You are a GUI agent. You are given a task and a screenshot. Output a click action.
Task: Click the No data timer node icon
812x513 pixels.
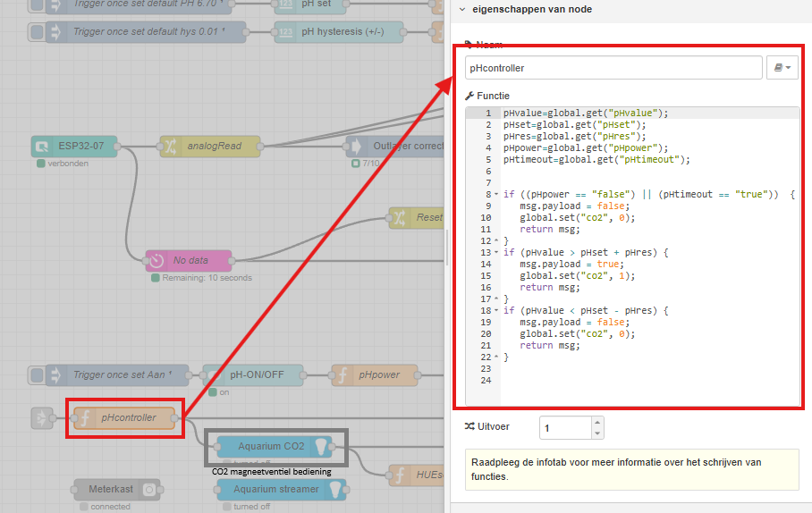156,261
